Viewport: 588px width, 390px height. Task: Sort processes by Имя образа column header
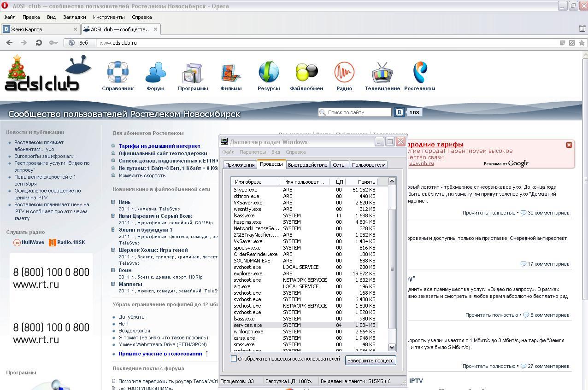pyautogui.click(x=255, y=182)
